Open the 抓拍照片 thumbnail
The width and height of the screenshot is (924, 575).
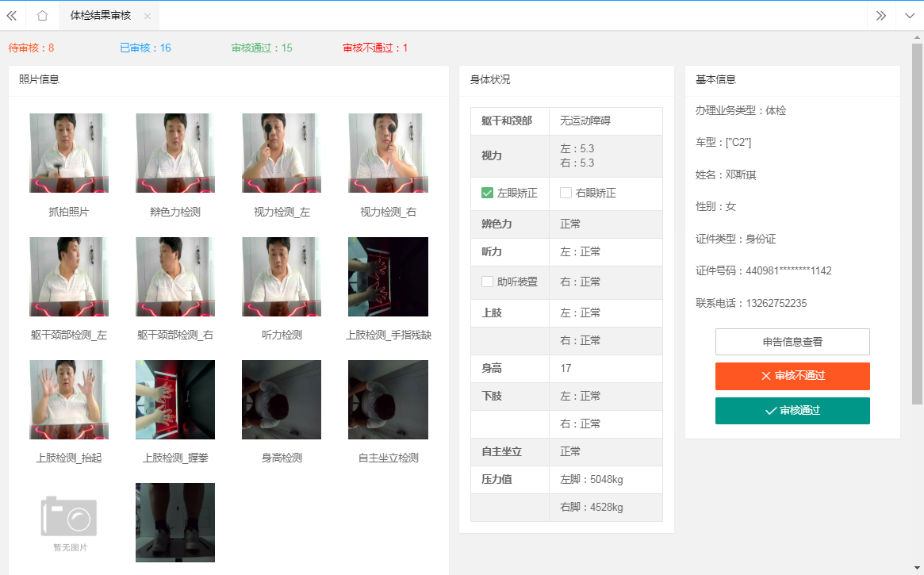[x=69, y=153]
